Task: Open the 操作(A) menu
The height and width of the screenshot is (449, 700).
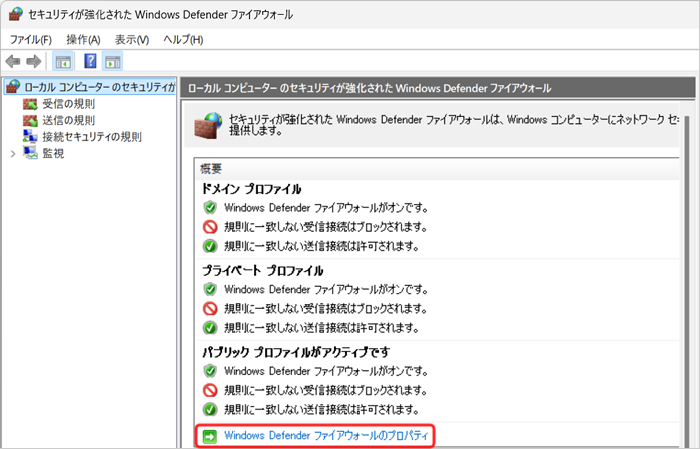Action: coord(83,39)
